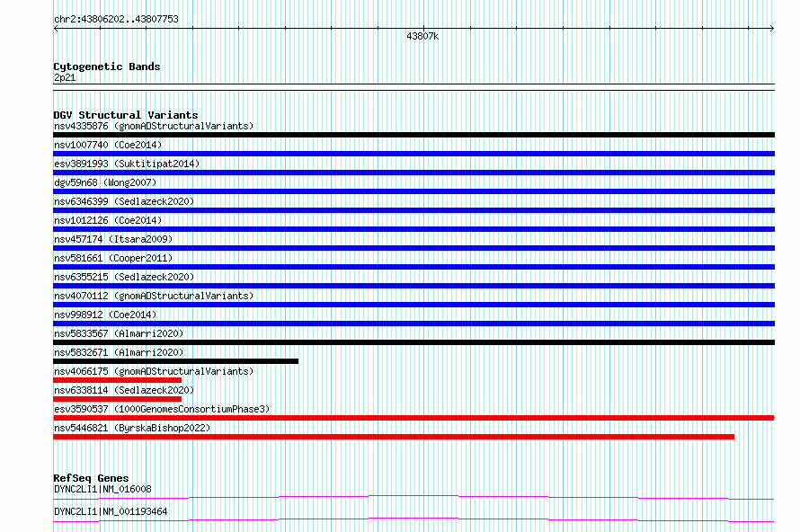Screen dimensions: 800x532
Task: Click the red bar of nsv5446821
Action: (x=394, y=437)
